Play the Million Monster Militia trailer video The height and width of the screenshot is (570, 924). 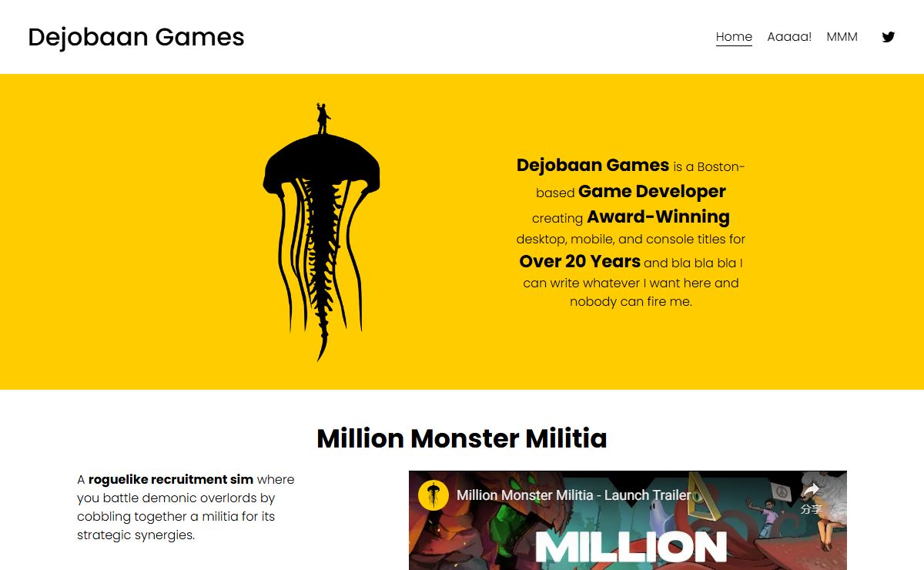point(628,521)
